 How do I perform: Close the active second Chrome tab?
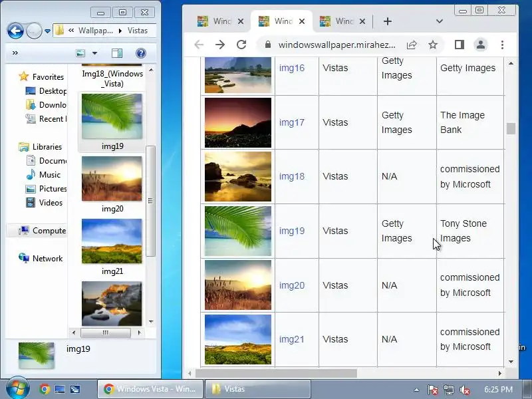(302, 21)
